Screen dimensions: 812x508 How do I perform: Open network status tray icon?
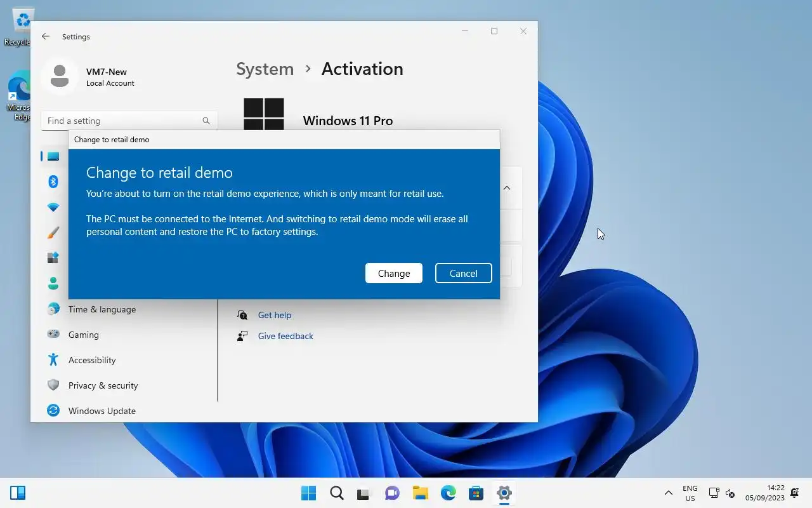(x=714, y=493)
